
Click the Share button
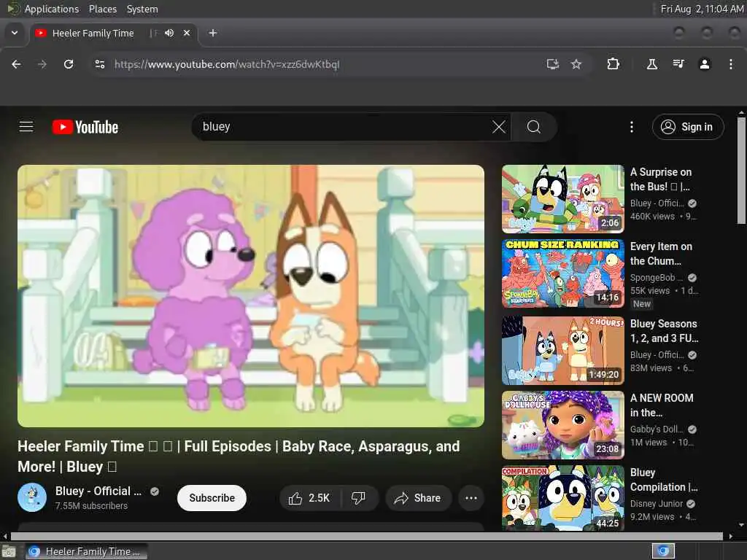(418, 498)
